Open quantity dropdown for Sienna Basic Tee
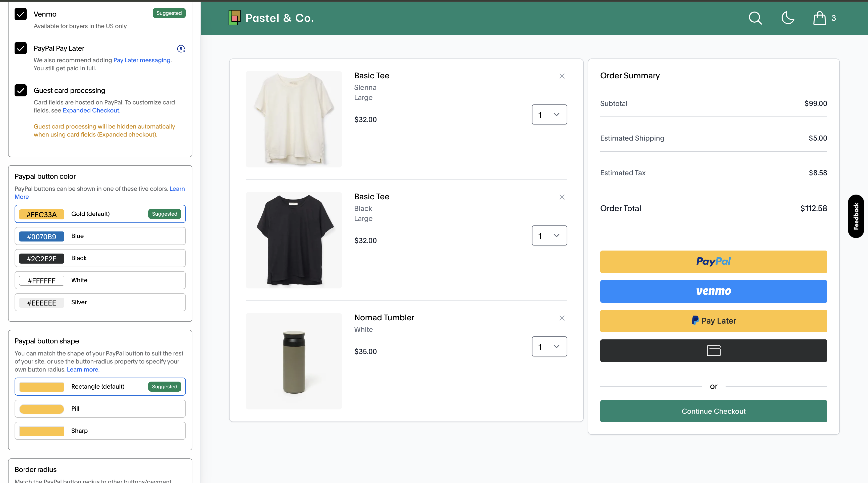The width and height of the screenshot is (868, 483). [x=549, y=114]
